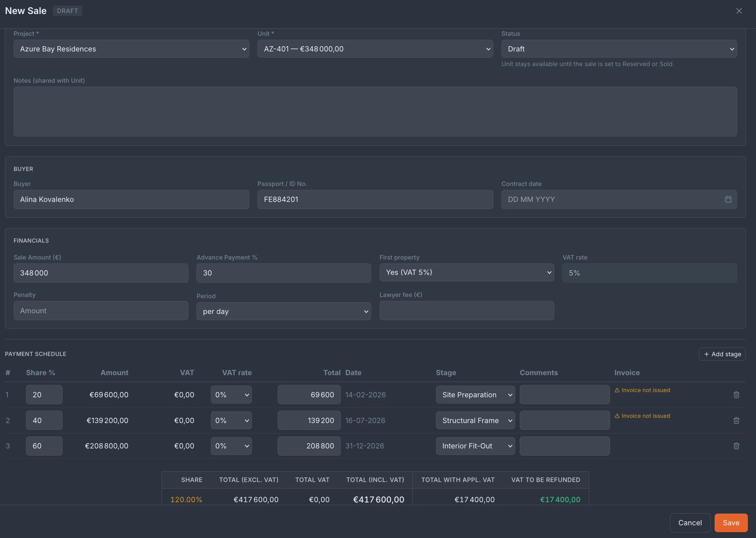This screenshot has height=538, width=756.
Task: Delete the Site Preparation payment stage
Action: [736, 395]
